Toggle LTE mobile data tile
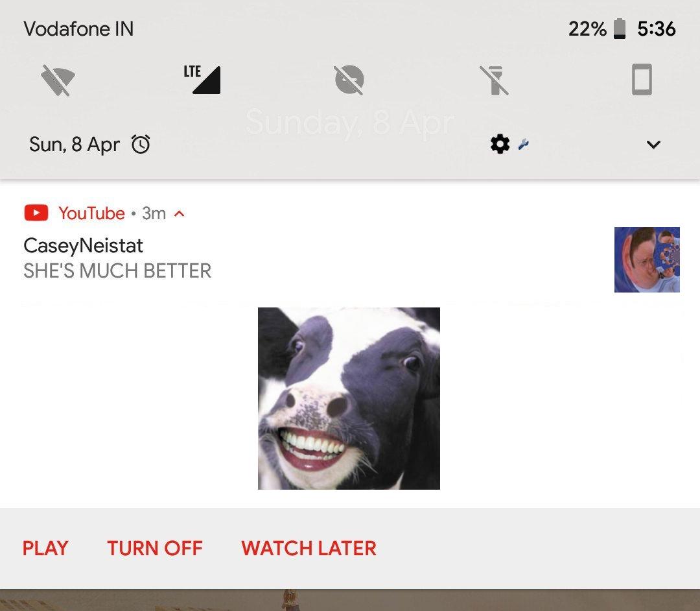The height and width of the screenshot is (611, 700). click(x=203, y=80)
